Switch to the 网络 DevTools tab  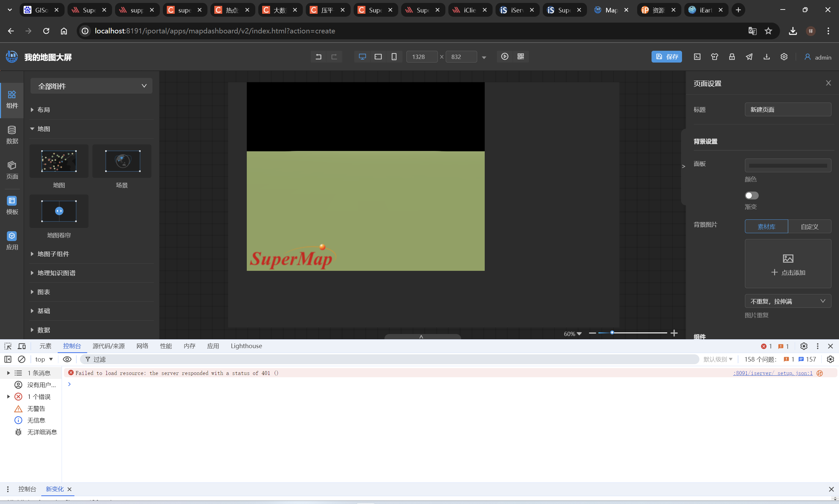point(142,346)
